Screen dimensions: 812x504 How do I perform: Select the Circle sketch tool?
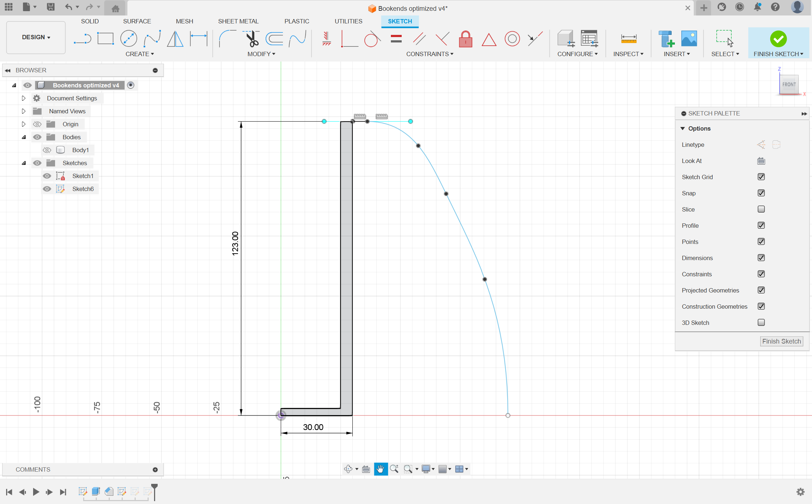128,38
